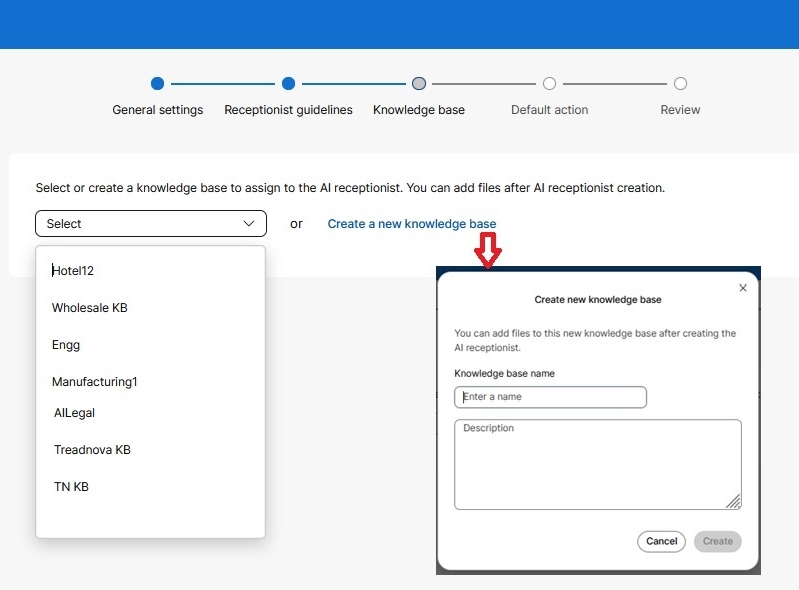Click the Default action step circle
This screenshot has width=799, height=590.
549,84
